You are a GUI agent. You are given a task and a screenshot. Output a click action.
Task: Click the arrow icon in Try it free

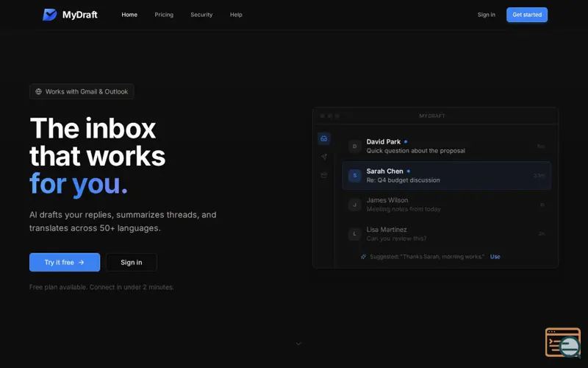pyautogui.click(x=82, y=262)
